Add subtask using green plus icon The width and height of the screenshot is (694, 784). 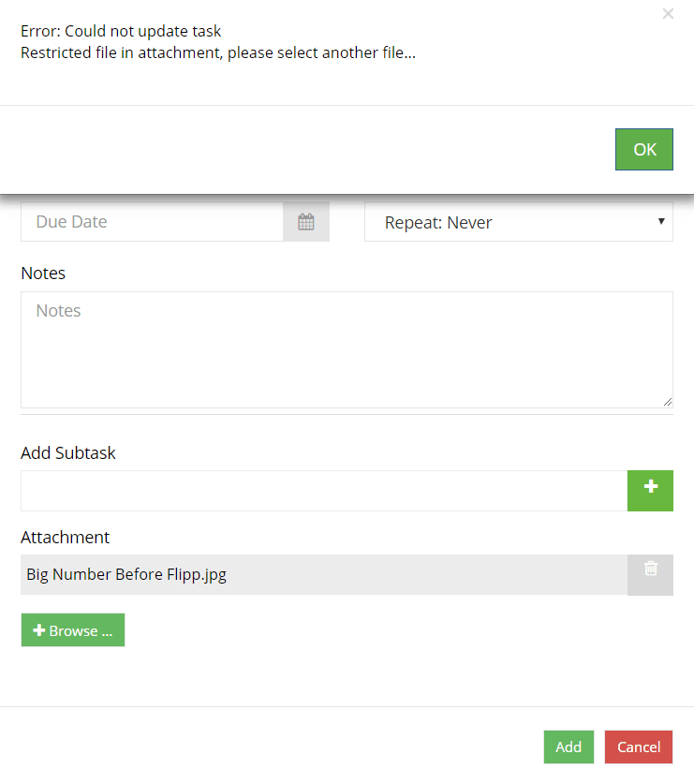[650, 491]
